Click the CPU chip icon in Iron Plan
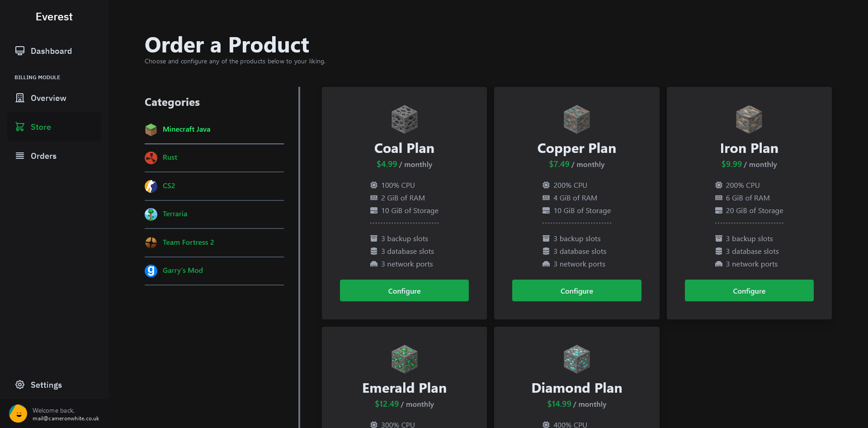The height and width of the screenshot is (428, 868). pyautogui.click(x=719, y=185)
